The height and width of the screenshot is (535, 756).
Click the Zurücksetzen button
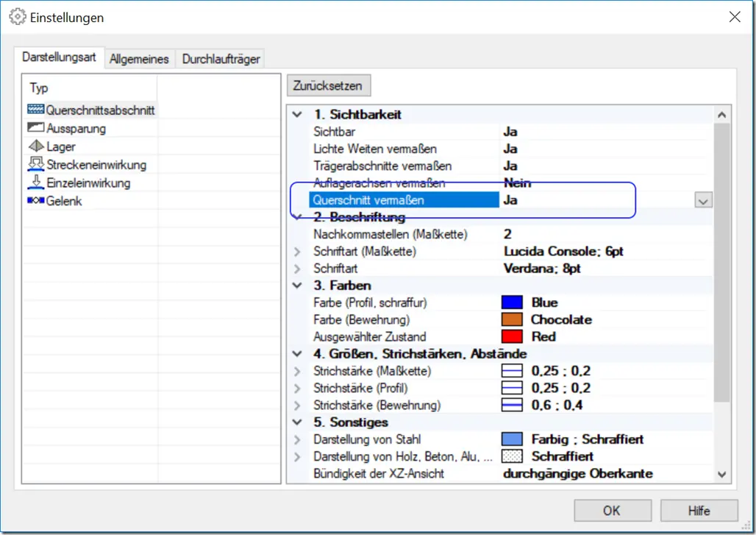click(328, 85)
